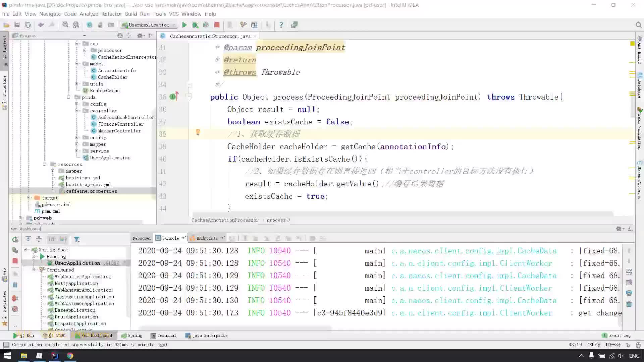644x362 pixels.
Task: Expand the utils folder node
Action: point(77,84)
